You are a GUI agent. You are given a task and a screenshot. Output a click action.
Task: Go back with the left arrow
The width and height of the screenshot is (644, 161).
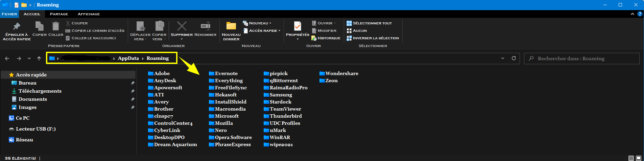click(7, 59)
